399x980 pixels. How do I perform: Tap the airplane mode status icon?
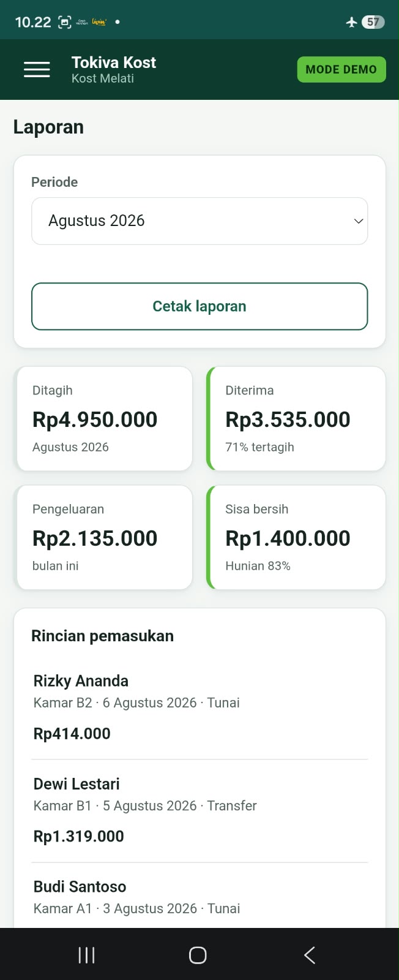(351, 22)
